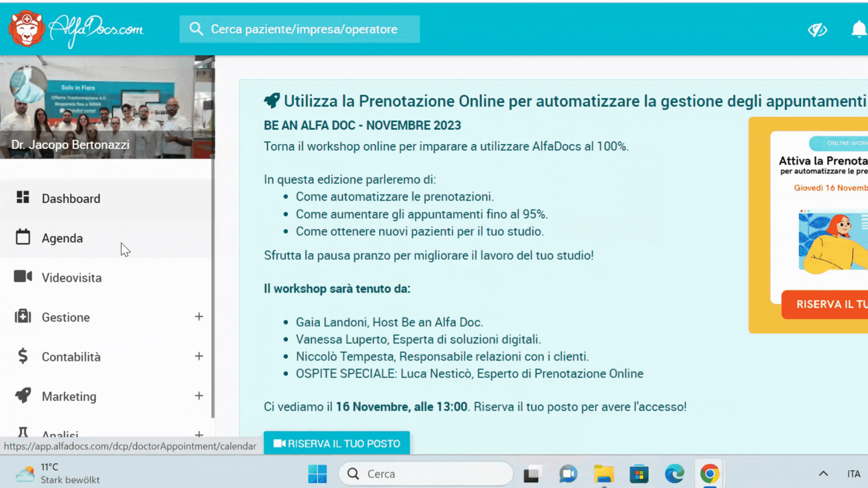Click the Gestione medical bag icon
The height and width of the screenshot is (488, 868).
pyautogui.click(x=23, y=316)
